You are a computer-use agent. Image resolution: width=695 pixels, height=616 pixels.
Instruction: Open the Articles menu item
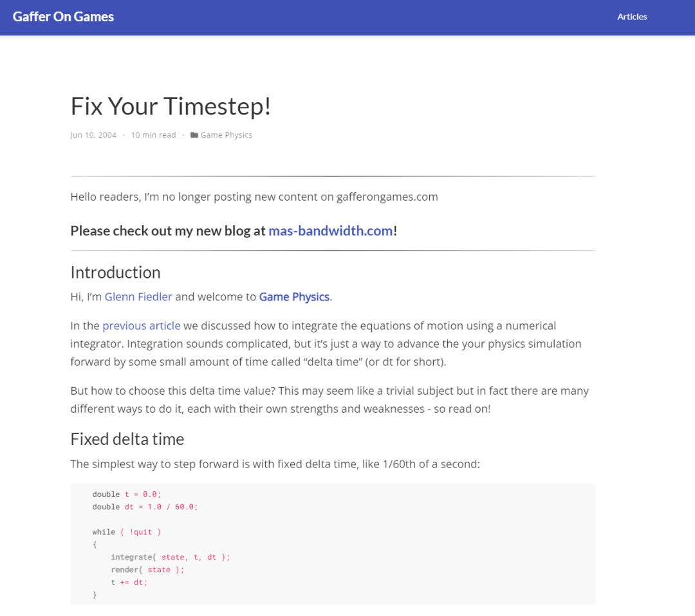pos(632,17)
